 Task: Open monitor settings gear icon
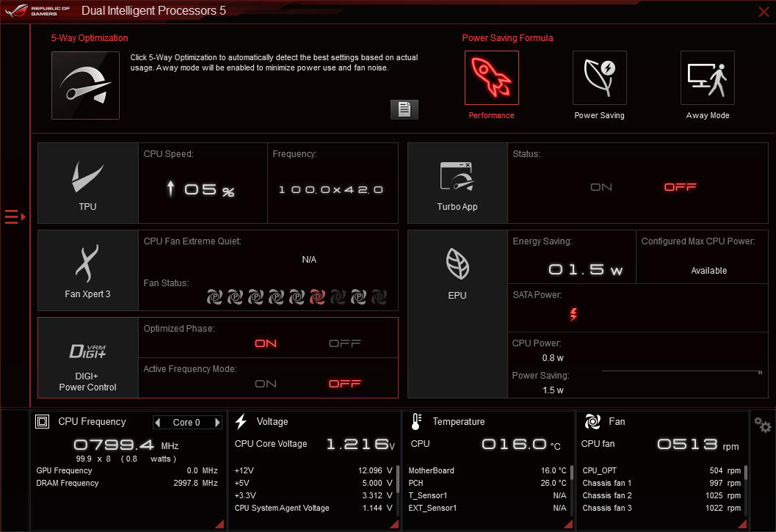pos(762,425)
